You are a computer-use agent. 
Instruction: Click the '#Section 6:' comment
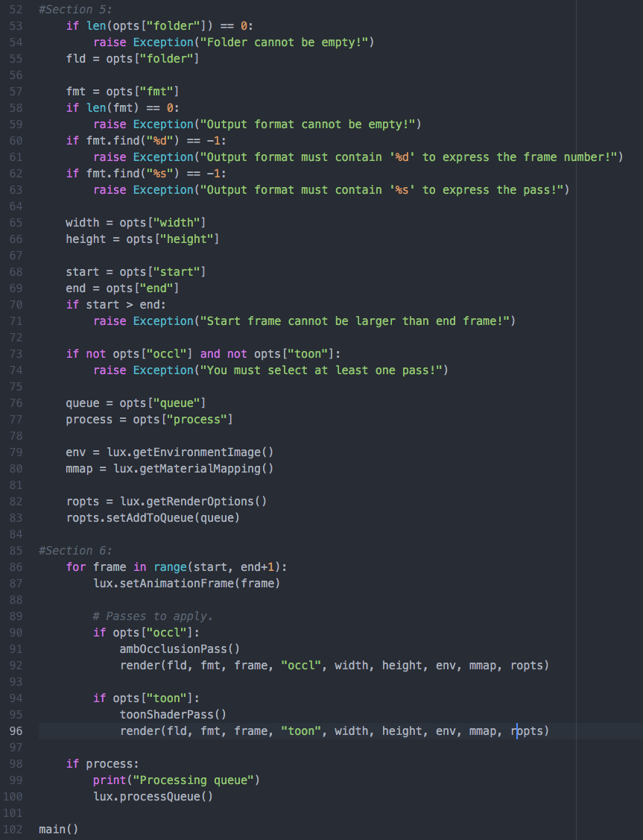click(x=75, y=551)
